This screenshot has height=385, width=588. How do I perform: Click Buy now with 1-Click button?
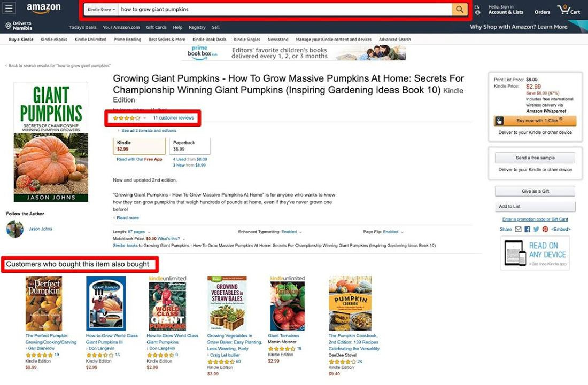[x=535, y=121]
